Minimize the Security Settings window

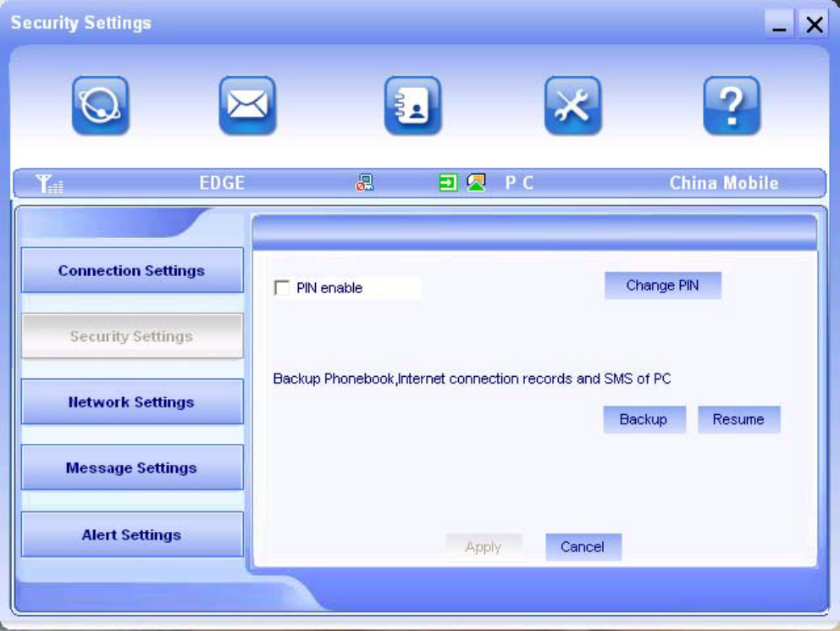click(780, 24)
